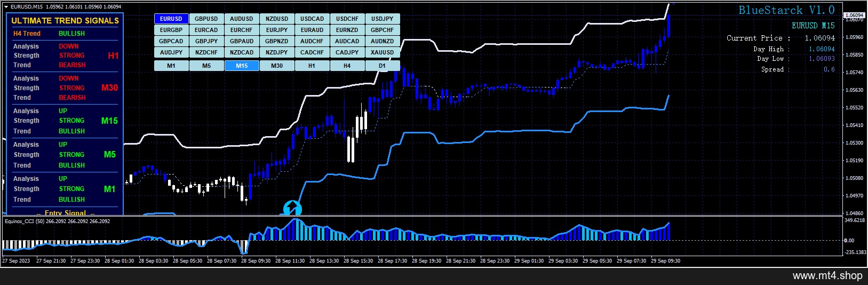
Task: Open the XAUUSD gold chart
Action: click(x=383, y=52)
